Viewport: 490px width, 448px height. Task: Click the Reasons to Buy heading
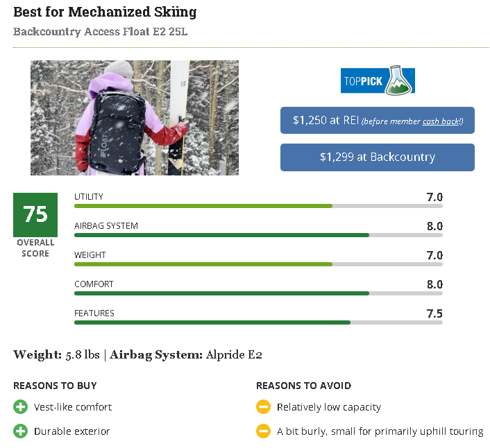[x=55, y=386]
